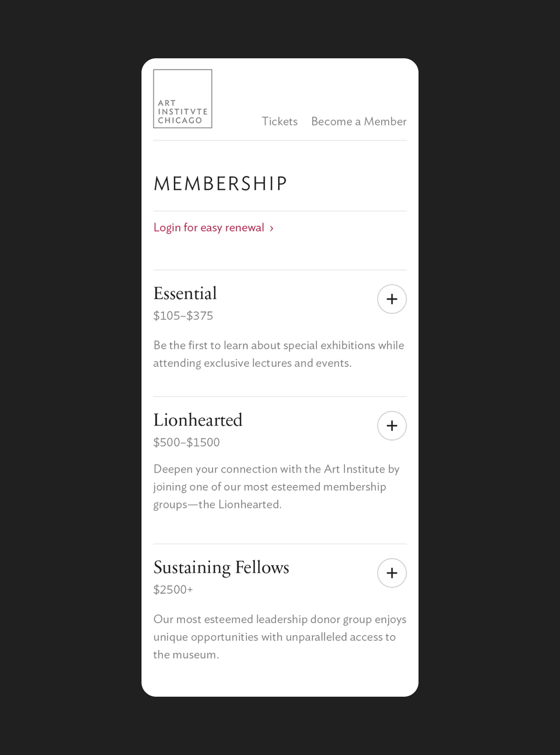Viewport: 560px width, 755px height.
Task: Expand the Sustaining Fellows plus button
Action: pyautogui.click(x=392, y=573)
